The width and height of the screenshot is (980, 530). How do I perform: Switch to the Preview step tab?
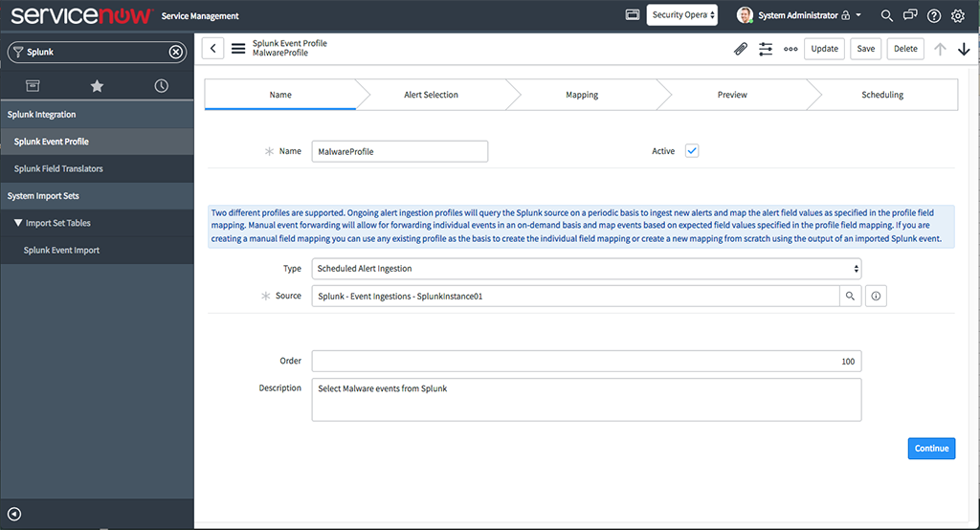point(732,95)
